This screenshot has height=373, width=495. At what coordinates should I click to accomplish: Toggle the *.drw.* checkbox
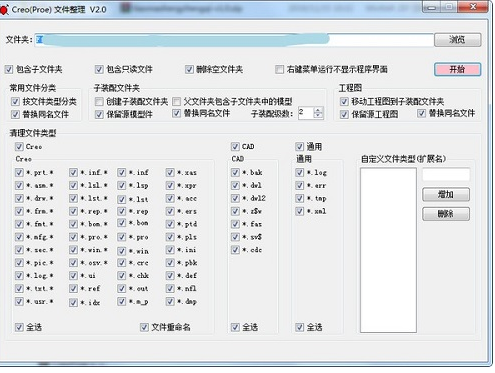pos(19,198)
